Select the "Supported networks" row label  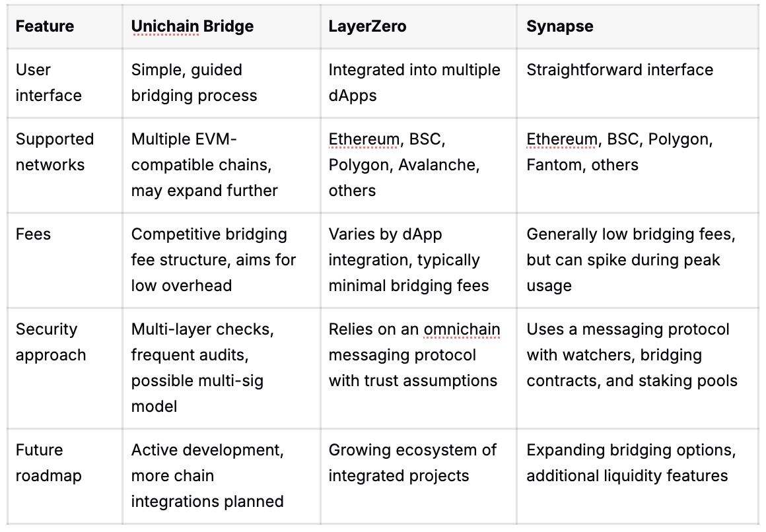(55, 152)
